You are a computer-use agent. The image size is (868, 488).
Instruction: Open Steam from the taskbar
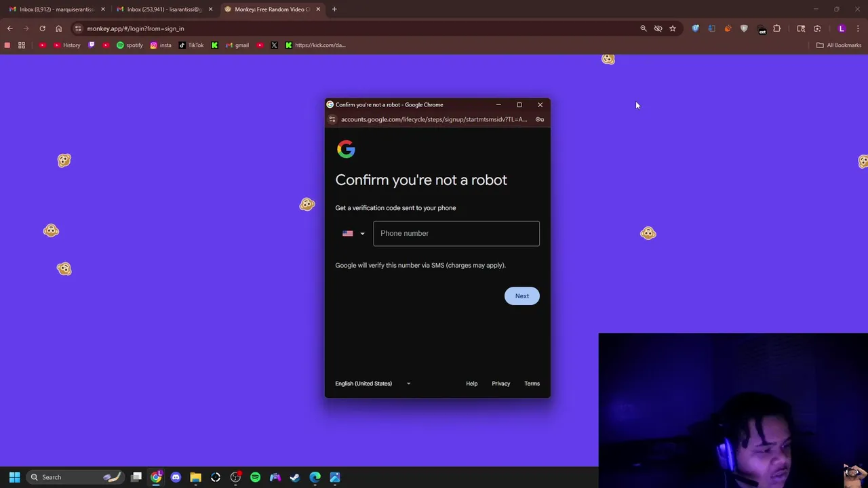(x=295, y=477)
